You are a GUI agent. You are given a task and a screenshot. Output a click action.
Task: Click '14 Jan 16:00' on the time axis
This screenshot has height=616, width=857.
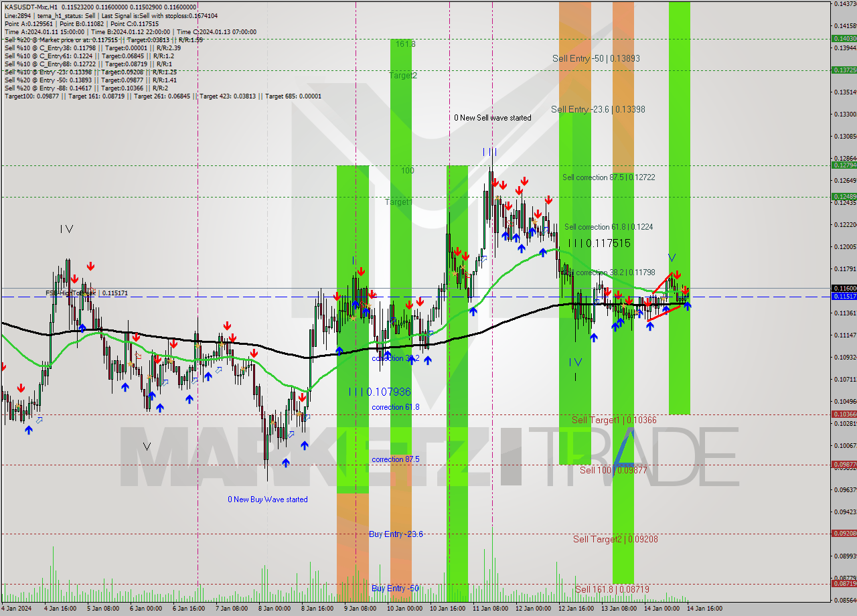(x=704, y=609)
